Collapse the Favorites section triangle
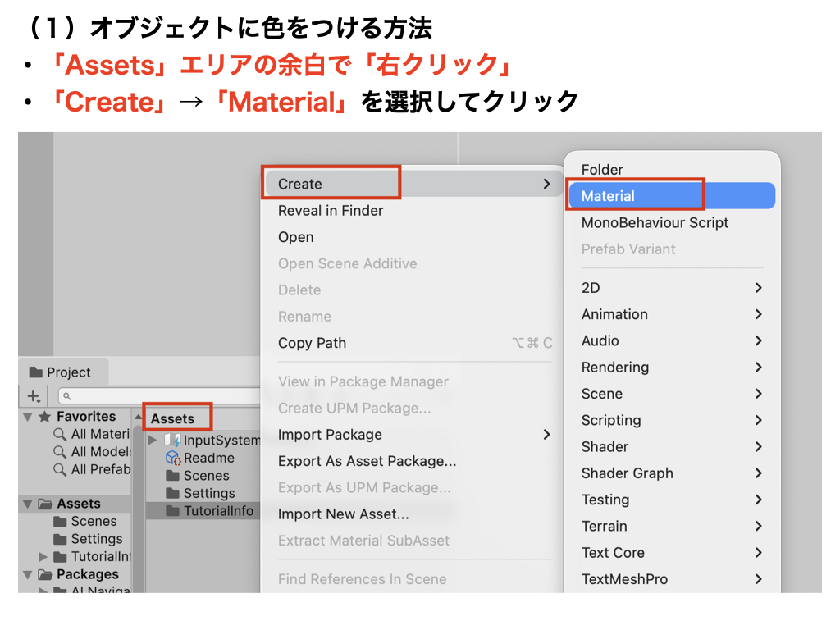This screenshot has width=840, height=630. click(x=28, y=417)
